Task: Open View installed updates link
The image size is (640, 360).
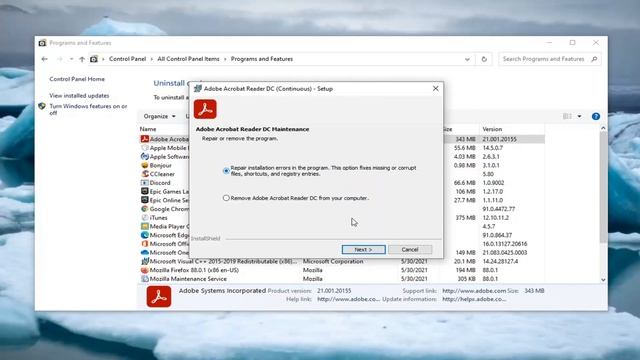Action: (x=79, y=96)
